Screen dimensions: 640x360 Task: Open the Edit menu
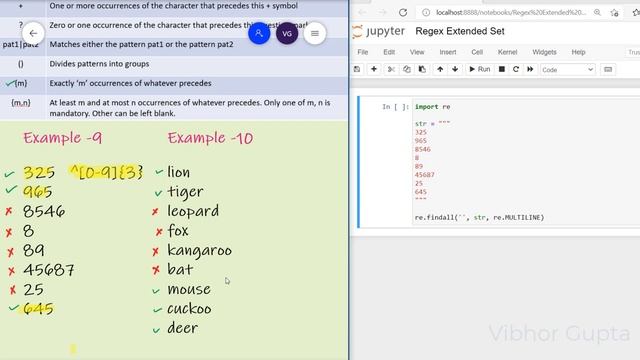(x=389, y=52)
